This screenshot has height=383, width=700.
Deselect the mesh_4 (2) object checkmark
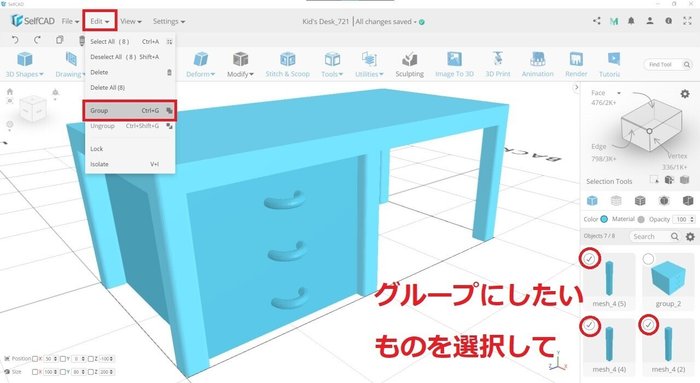pyautogui.click(x=648, y=325)
